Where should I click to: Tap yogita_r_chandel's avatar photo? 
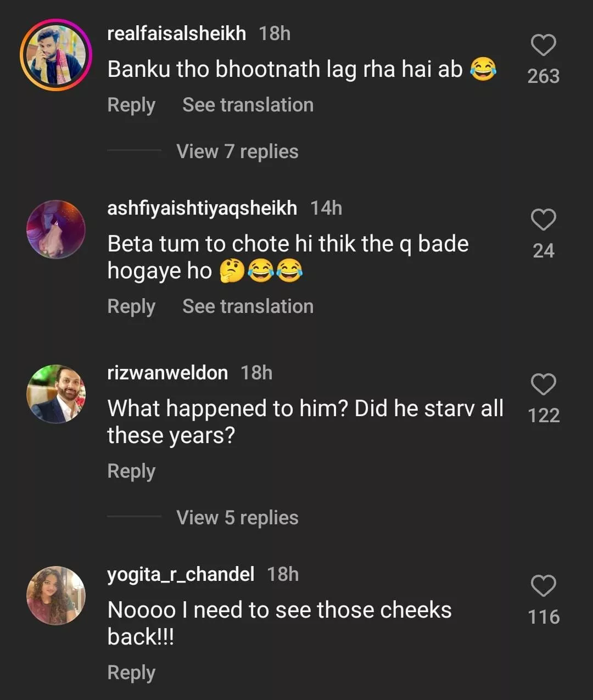tap(56, 596)
